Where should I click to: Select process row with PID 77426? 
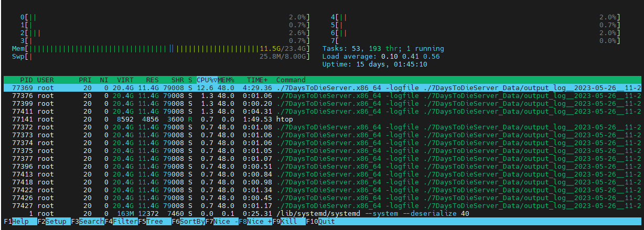(322, 198)
